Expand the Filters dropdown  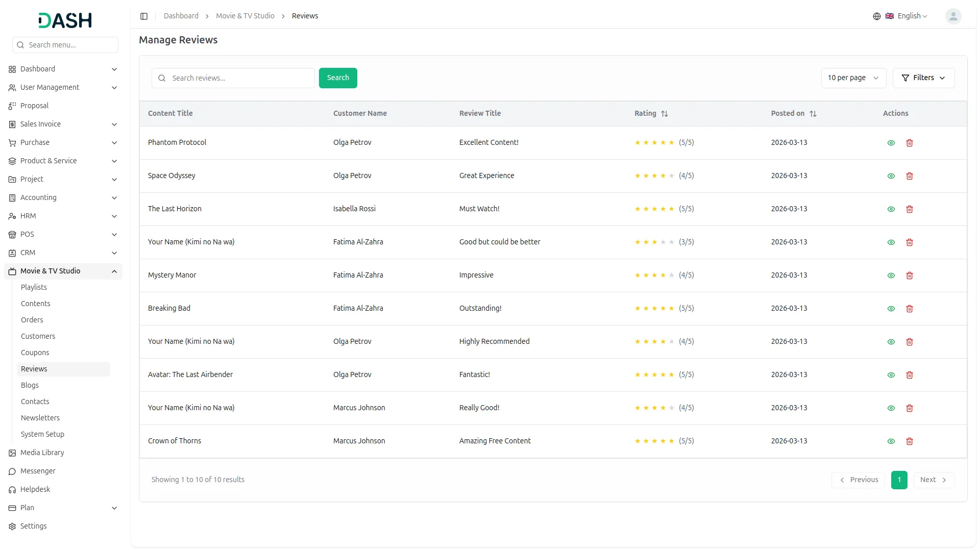[x=923, y=78]
